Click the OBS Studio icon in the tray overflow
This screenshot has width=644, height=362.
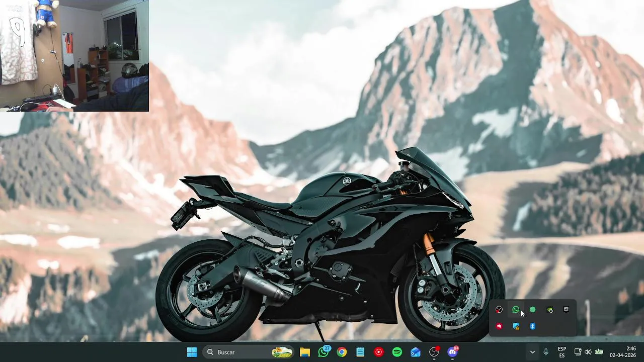[x=499, y=310]
